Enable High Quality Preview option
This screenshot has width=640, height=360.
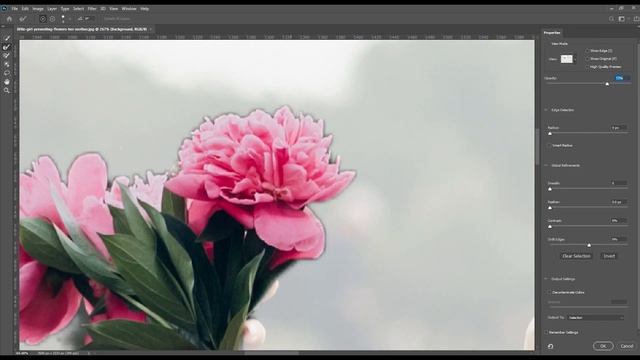coord(588,67)
